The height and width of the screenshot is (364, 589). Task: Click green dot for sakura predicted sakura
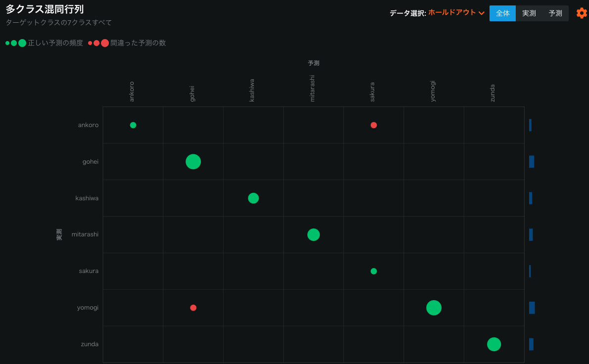point(373,271)
